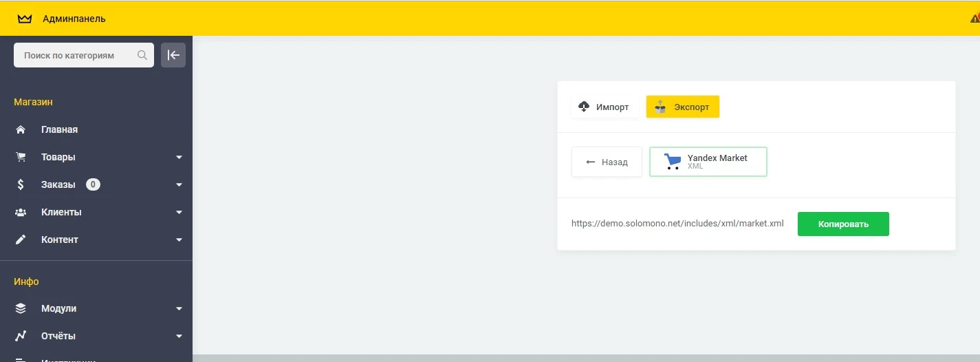Collapse the sidebar with the arrow icon
Viewport: 980px width, 362px height.
click(173, 55)
